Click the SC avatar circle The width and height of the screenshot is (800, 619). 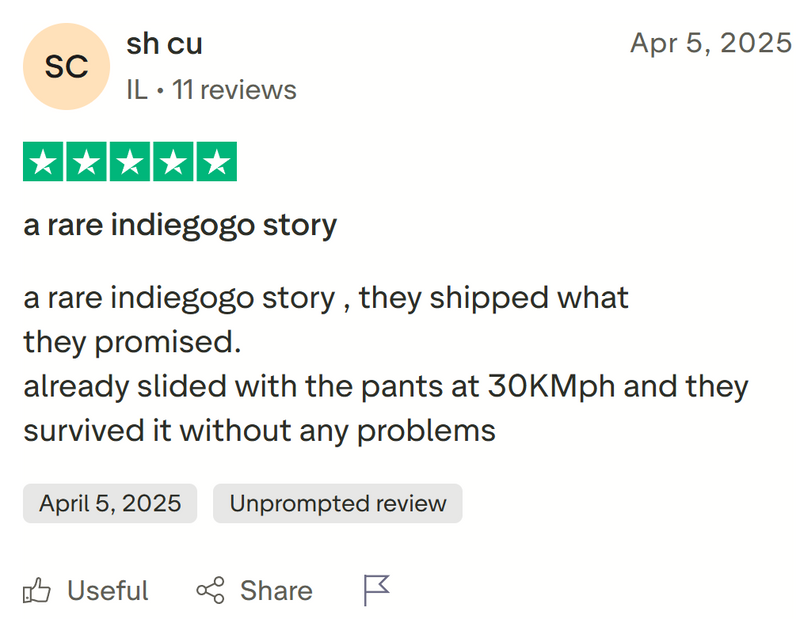pos(66,67)
